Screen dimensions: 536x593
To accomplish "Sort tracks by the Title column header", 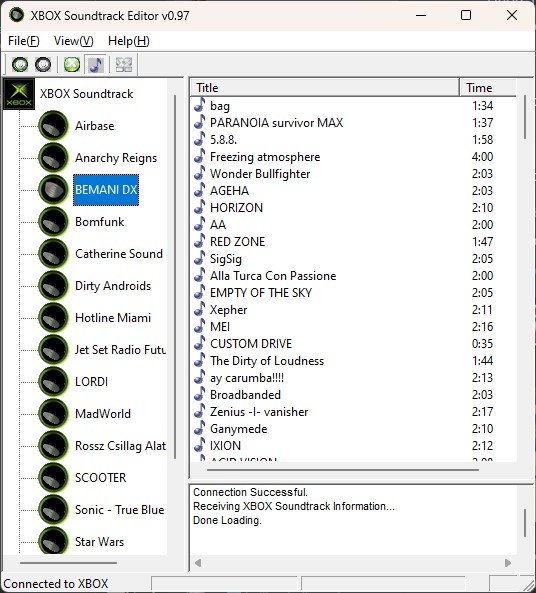I will [x=325, y=88].
